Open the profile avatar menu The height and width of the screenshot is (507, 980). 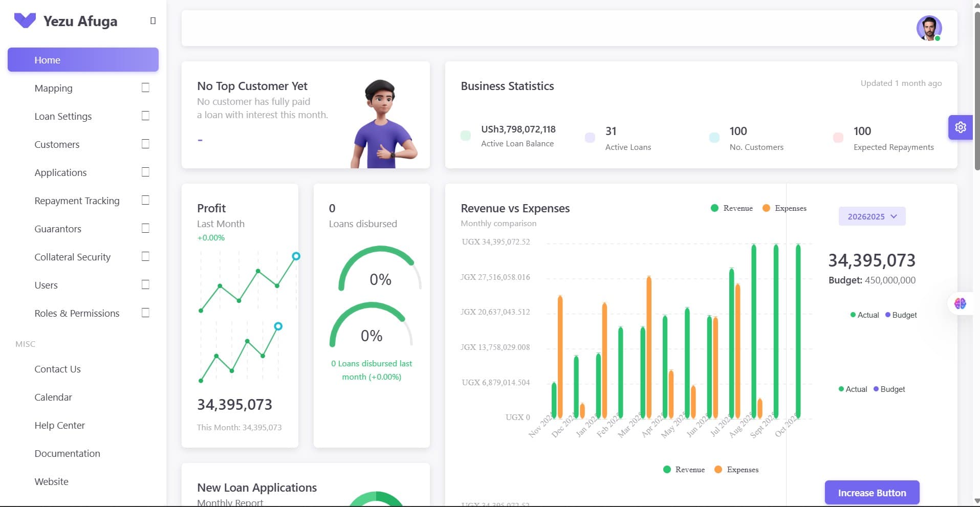[x=929, y=28]
